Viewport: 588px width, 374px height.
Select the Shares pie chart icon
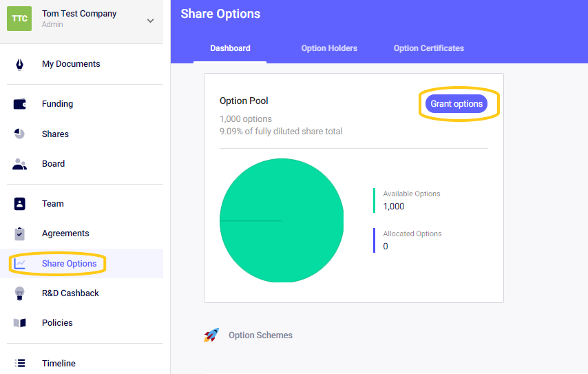[x=19, y=134]
